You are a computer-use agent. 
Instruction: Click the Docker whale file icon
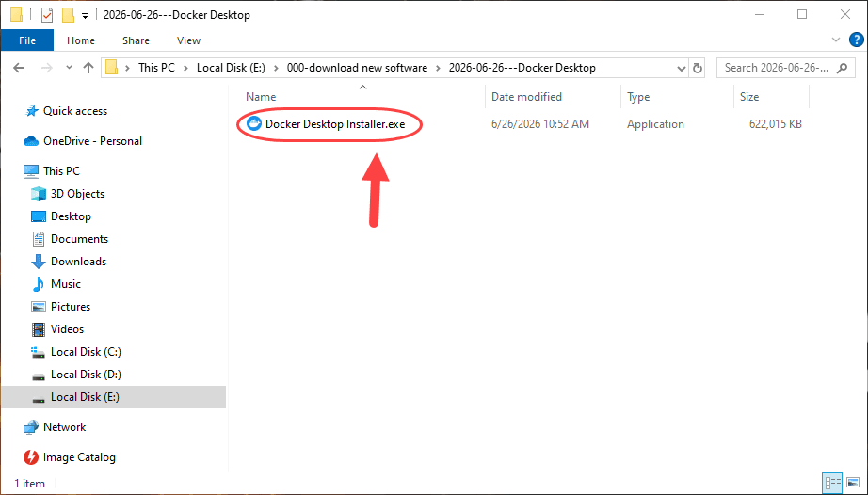pos(253,124)
